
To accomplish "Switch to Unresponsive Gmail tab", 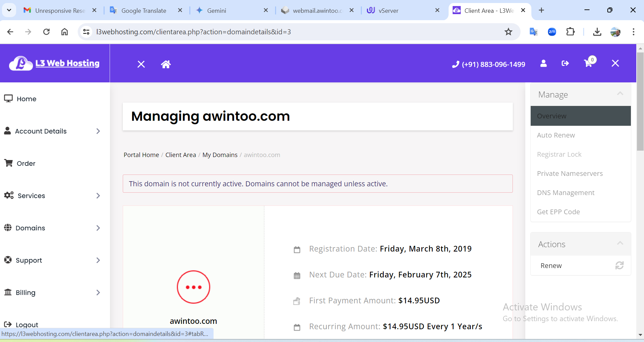I will [60, 10].
